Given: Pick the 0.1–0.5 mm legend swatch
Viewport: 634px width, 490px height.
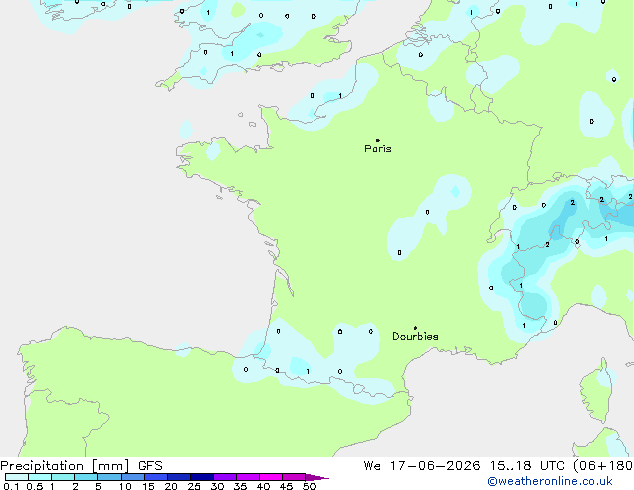Looking at the screenshot, I should pyautogui.click(x=17, y=477).
